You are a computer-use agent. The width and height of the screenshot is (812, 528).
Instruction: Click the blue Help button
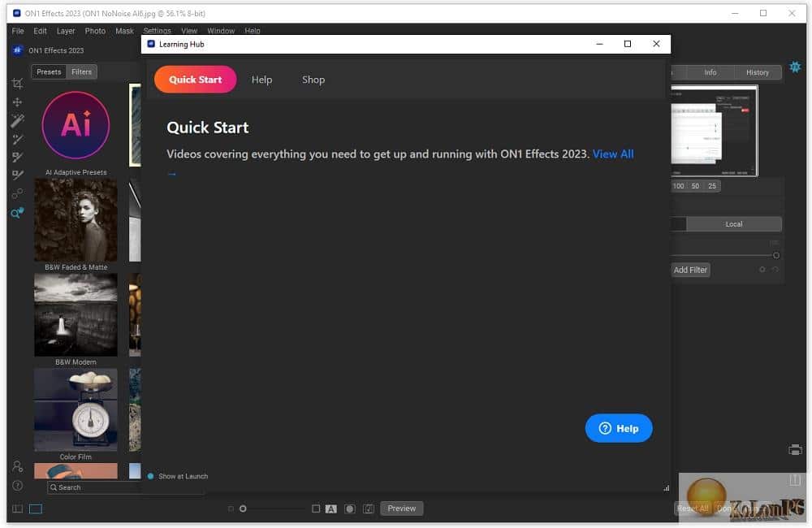click(618, 429)
